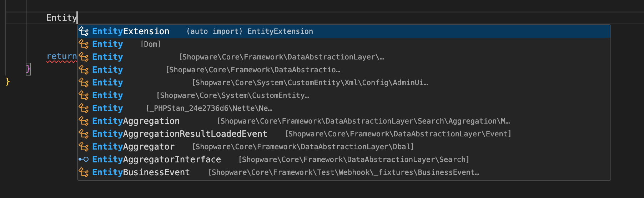
Task: Click the icon of the PHPStan Nette Entity suggestion
Action: [84, 108]
